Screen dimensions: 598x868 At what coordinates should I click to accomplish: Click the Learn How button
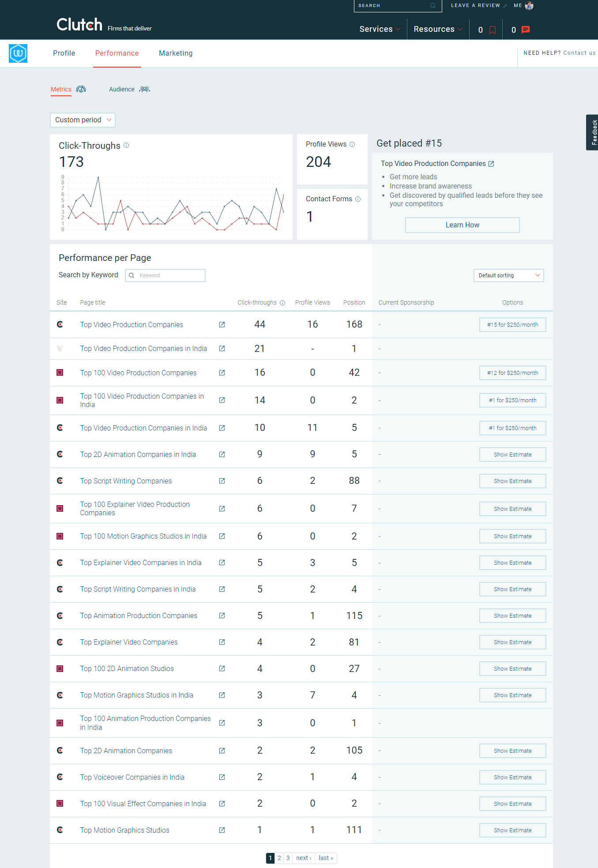[x=462, y=225]
